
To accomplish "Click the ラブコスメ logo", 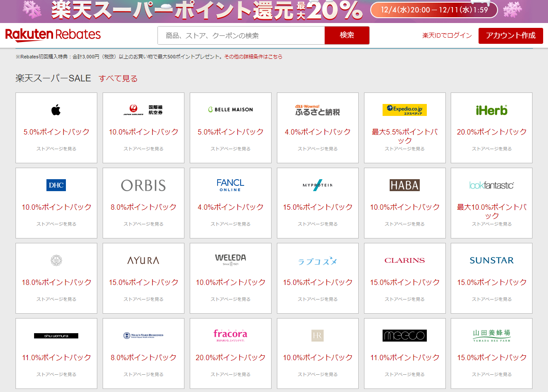I will (317, 261).
